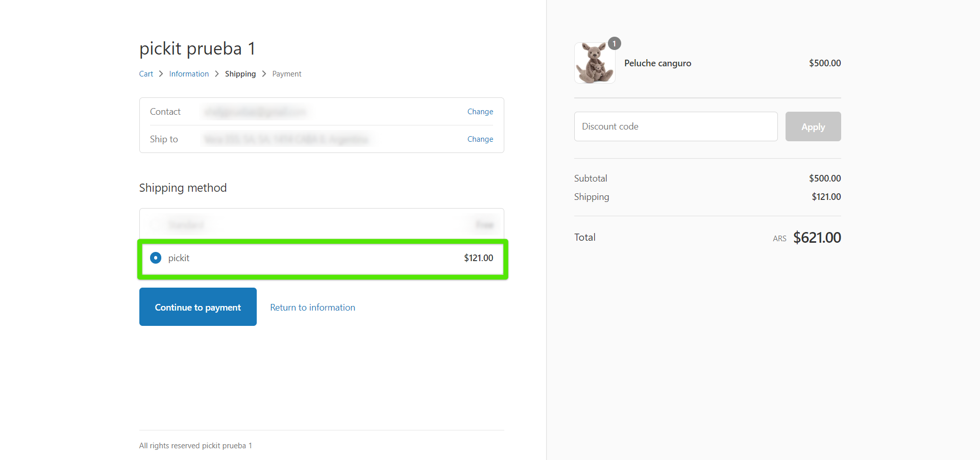Image resolution: width=980 pixels, height=460 pixels.
Task: Click the chevron between Cart and Information
Action: coord(161,74)
